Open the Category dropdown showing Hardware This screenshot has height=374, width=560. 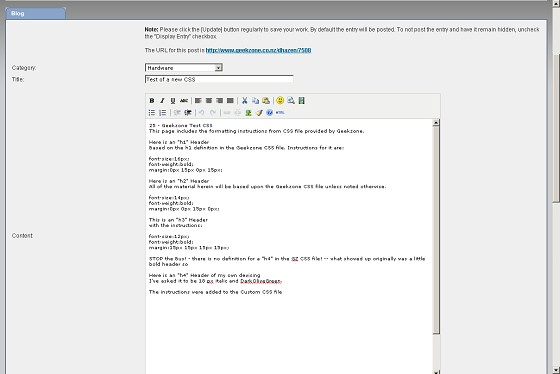(184, 68)
